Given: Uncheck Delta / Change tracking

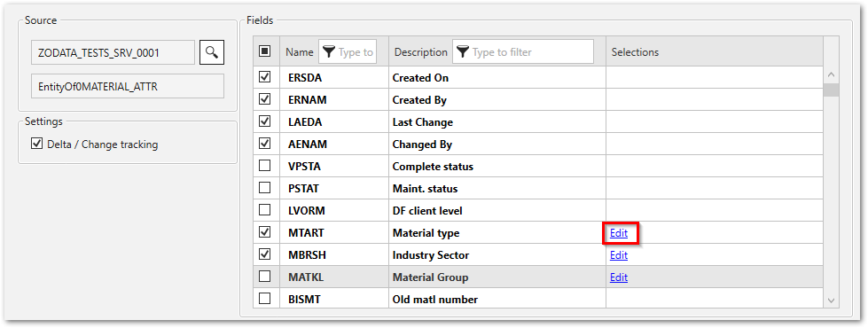Looking at the screenshot, I should pyautogui.click(x=37, y=144).
